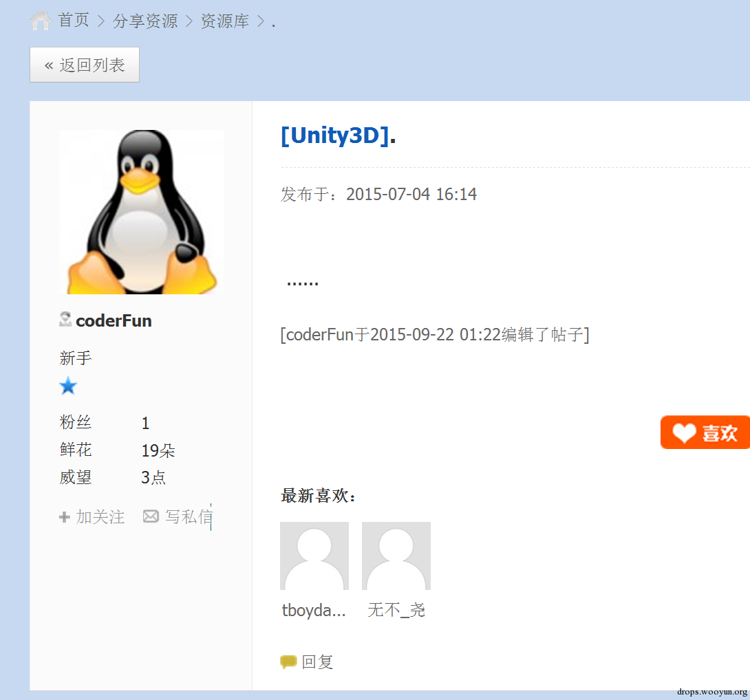Click the envelope icon for 写私信
Image resolution: width=750 pixels, height=700 pixels.
click(x=151, y=516)
